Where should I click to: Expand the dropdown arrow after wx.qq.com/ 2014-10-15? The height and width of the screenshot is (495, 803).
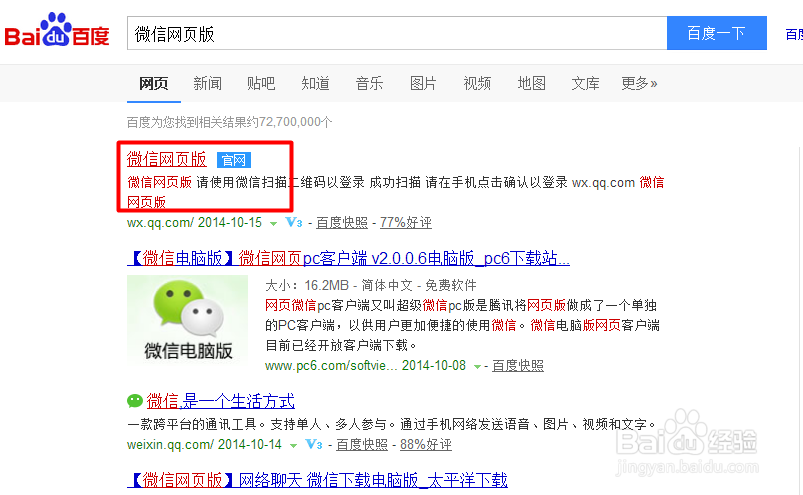tap(273, 224)
